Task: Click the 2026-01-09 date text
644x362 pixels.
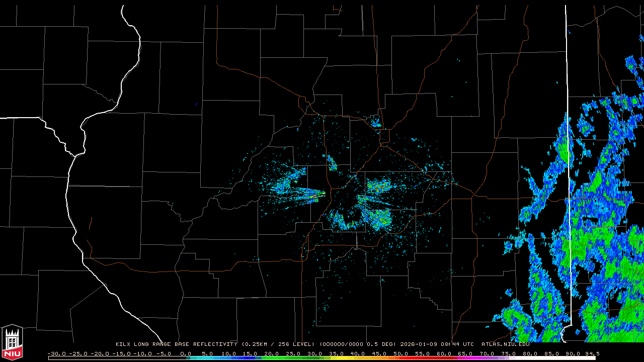Action: click(x=419, y=344)
